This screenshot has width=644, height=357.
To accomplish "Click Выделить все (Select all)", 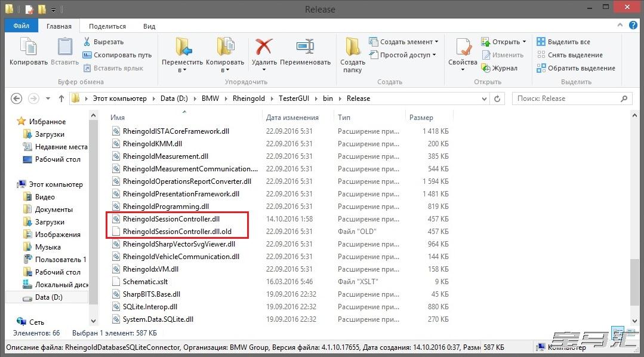I will [x=563, y=42].
